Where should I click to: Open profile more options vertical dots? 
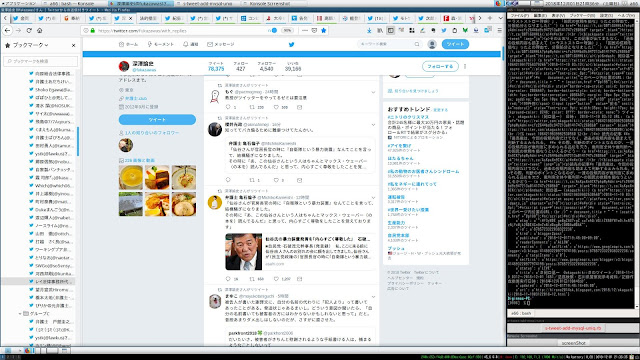(x=465, y=66)
